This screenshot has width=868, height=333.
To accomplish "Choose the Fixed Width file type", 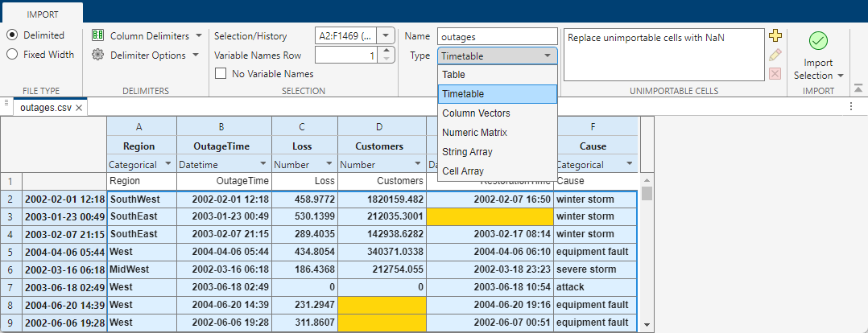I will 12,55.
